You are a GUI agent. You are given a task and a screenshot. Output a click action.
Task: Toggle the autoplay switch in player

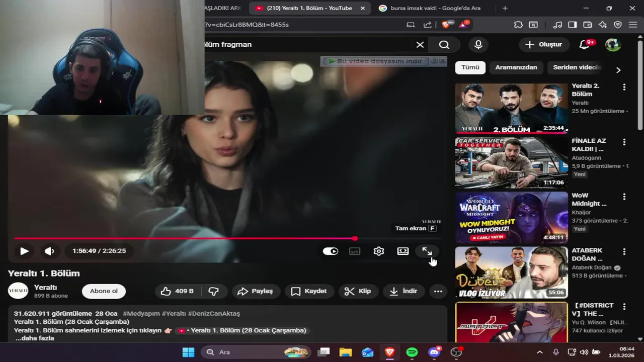pos(331,251)
